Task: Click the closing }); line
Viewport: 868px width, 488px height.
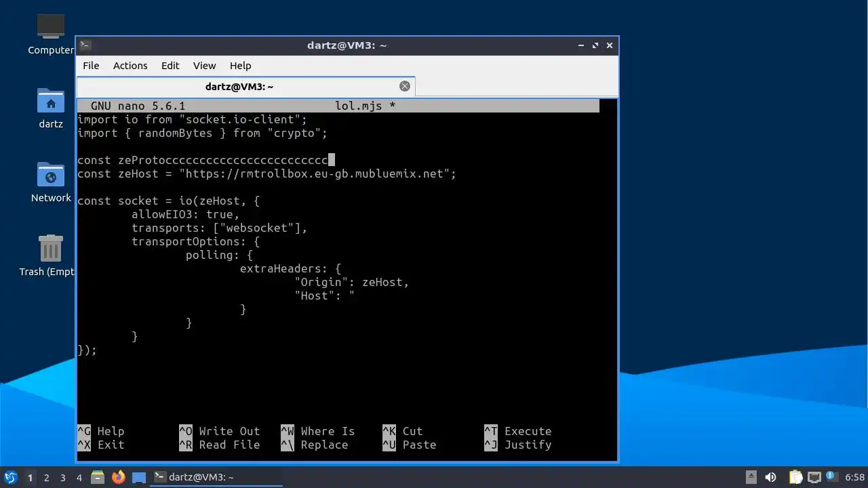Action: [87, 350]
